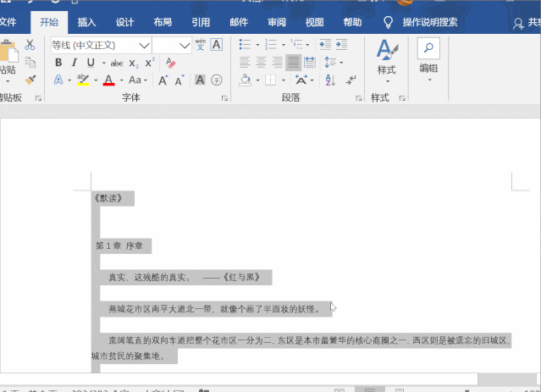Open the Phonetic Guide (wén) tool

pos(200,45)
